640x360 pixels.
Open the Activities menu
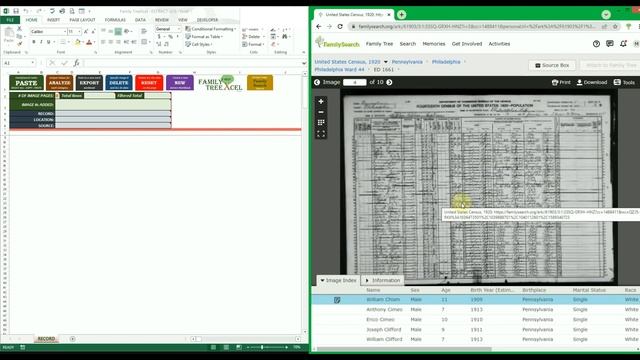tap(499, 44)
